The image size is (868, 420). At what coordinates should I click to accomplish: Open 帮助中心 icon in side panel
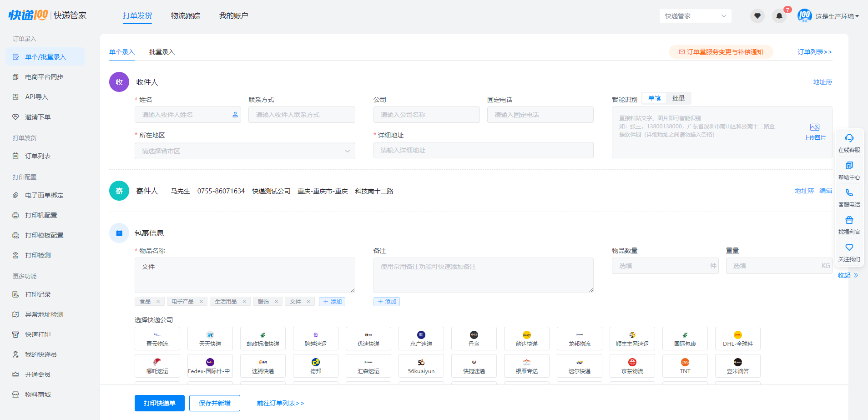click(849, 165)
